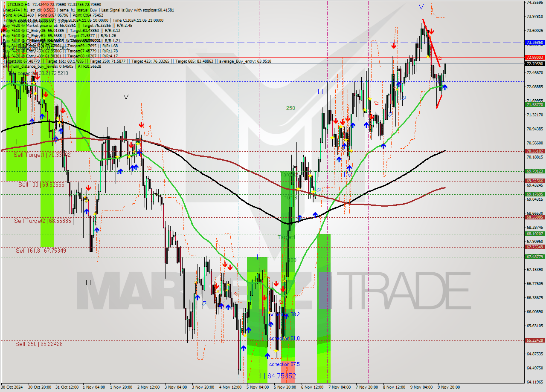Select the green 69.17695 price tag
The width and height of the screenshot is (546, 392).
[x=534, y=194]
